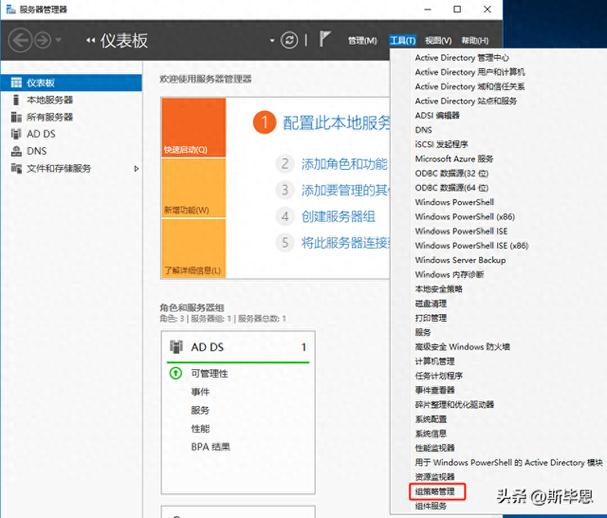Click the green 可管理性 status icon

(x=176, y=373)
